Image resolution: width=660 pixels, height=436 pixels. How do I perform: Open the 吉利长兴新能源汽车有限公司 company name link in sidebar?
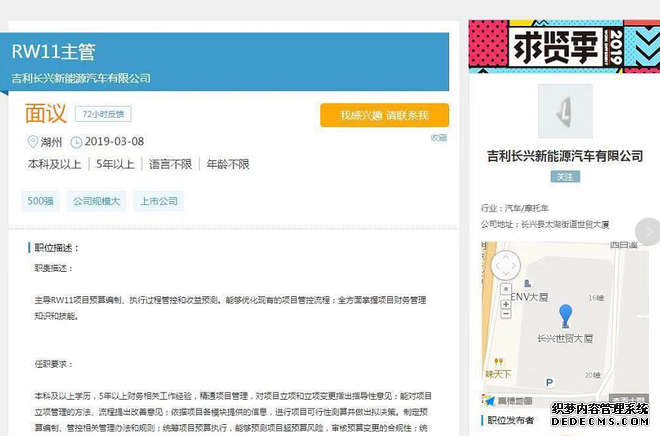[x=565, y=156]
